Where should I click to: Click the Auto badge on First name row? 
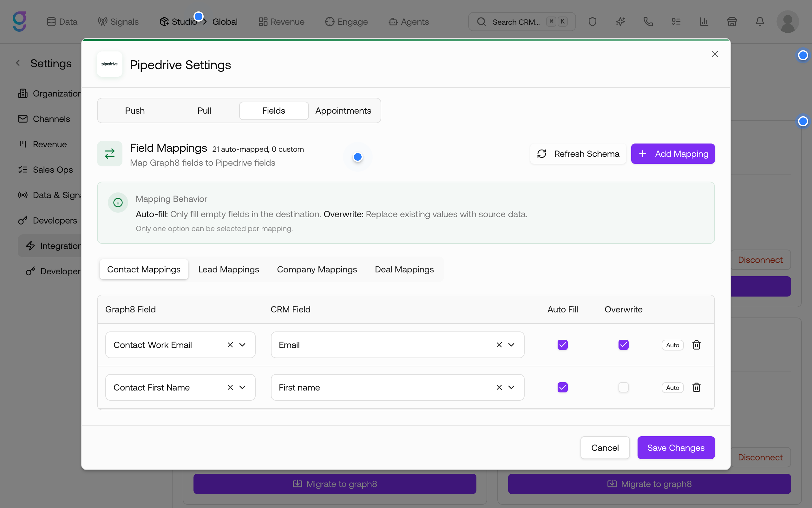pos(672,388)
